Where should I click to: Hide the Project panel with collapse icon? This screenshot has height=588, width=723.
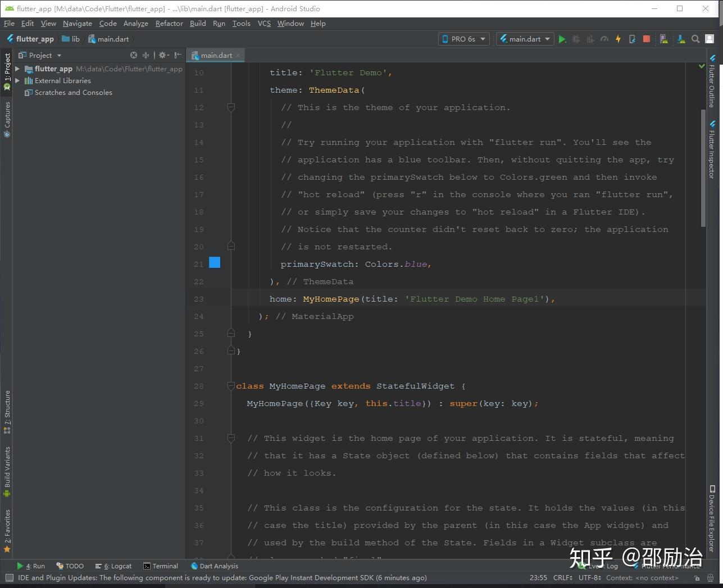pos(178,55)
